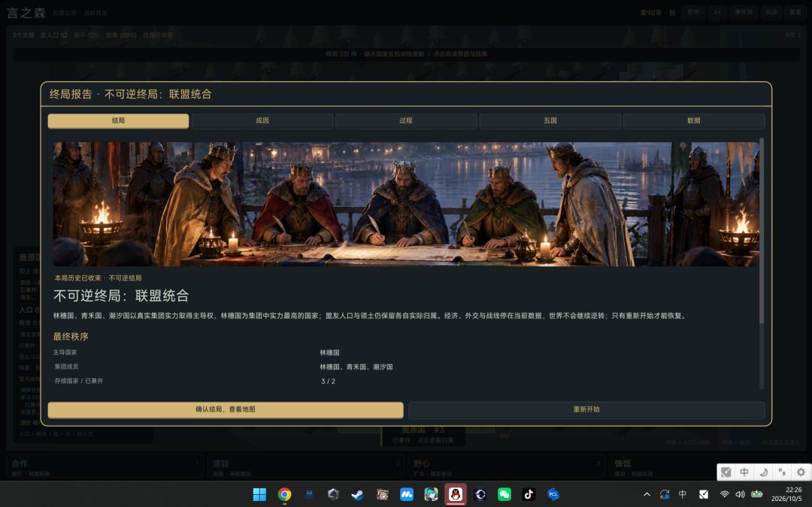Image resolution: width=812 pixels, height=507 pixels.
Task: Select the 过程 tab
Action: tap(406, 120)
